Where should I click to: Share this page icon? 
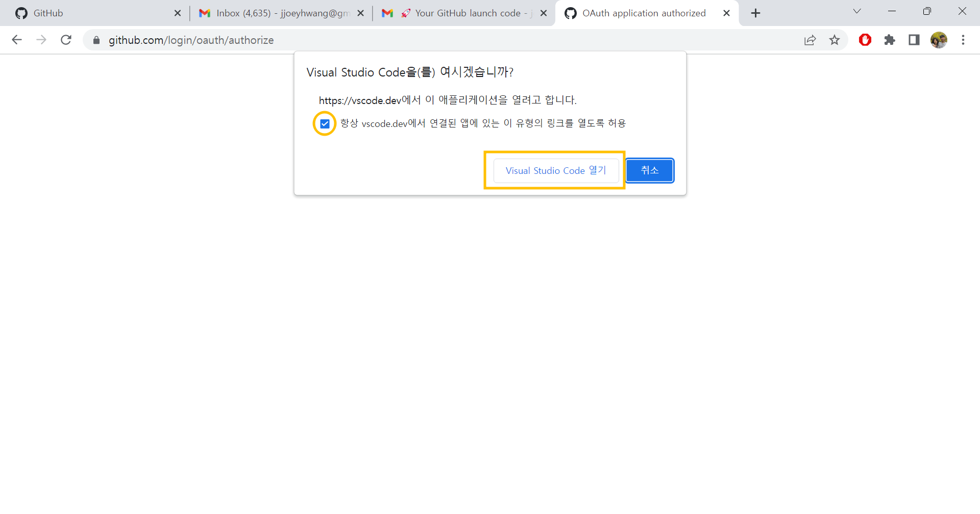point(810,40)
